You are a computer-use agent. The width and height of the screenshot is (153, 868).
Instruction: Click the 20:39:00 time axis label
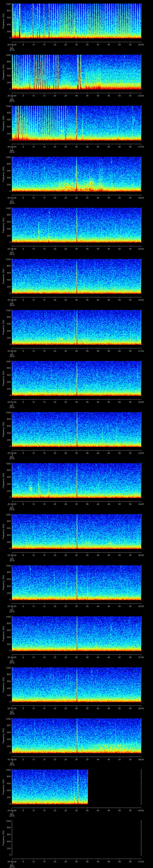pyautogui.click(x=12, y=810)
